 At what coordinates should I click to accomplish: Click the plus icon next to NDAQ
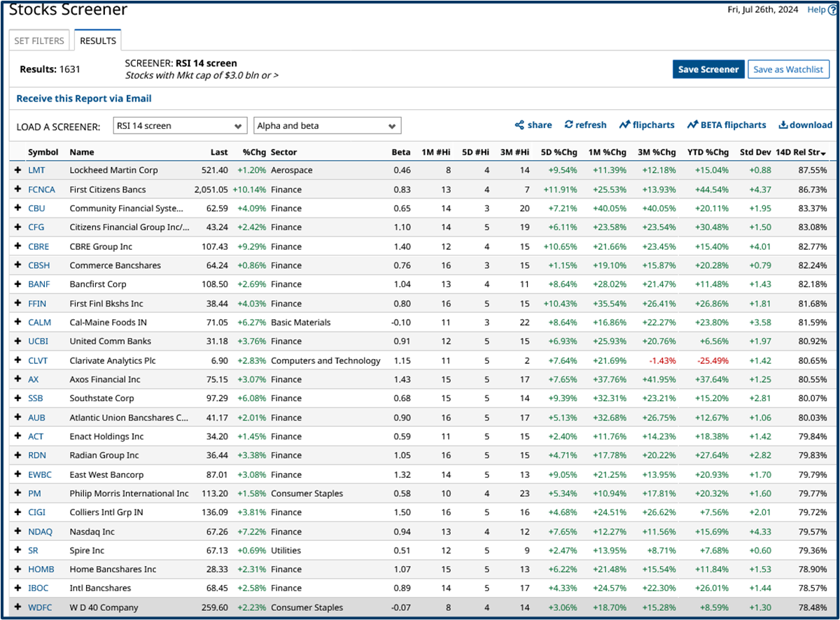coord(17,531)
